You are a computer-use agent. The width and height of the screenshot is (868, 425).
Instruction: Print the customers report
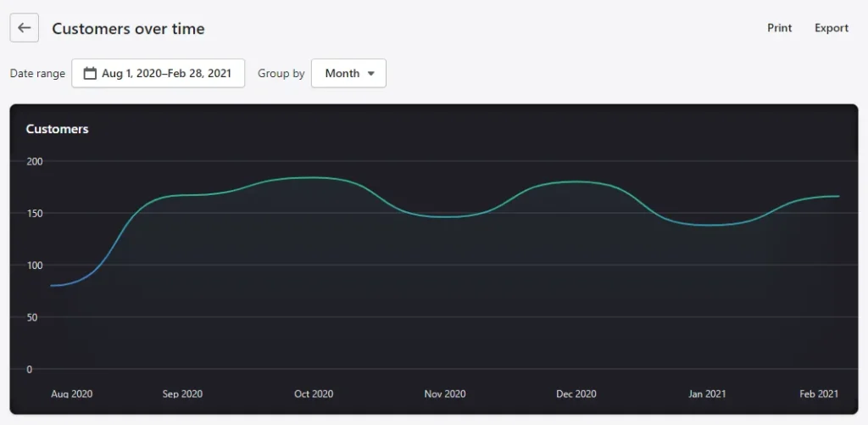point(780,28)
